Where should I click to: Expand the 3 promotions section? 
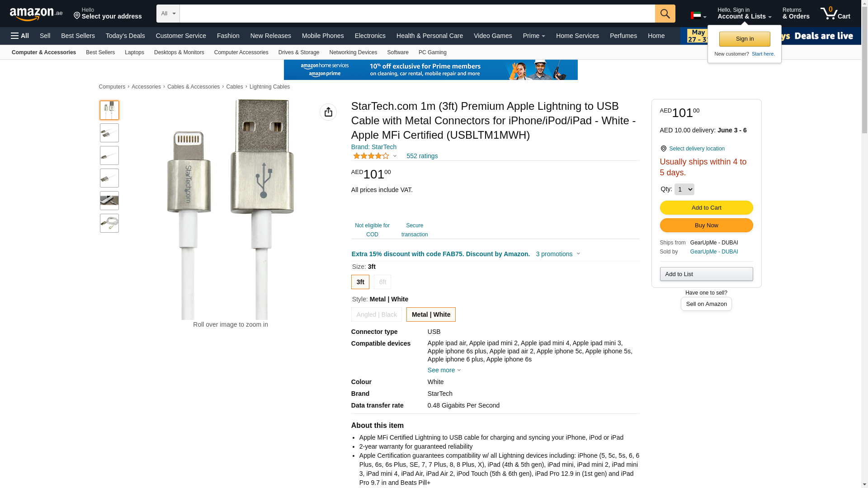tap(558, 254)
